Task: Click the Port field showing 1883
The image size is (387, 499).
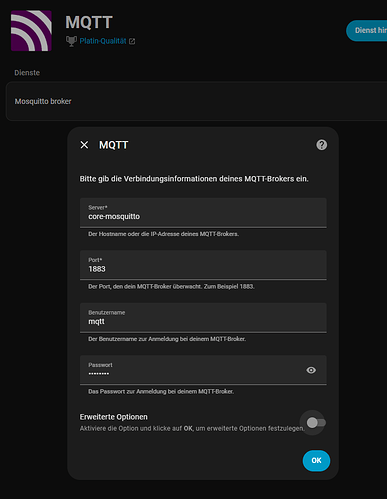Action: (x=203, y=265)
